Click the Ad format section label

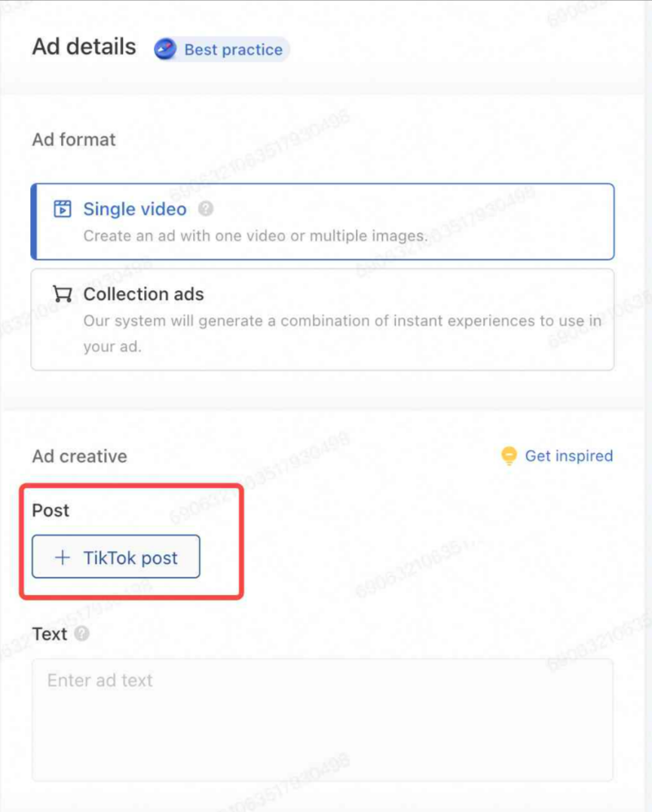[x=74, y=139]
